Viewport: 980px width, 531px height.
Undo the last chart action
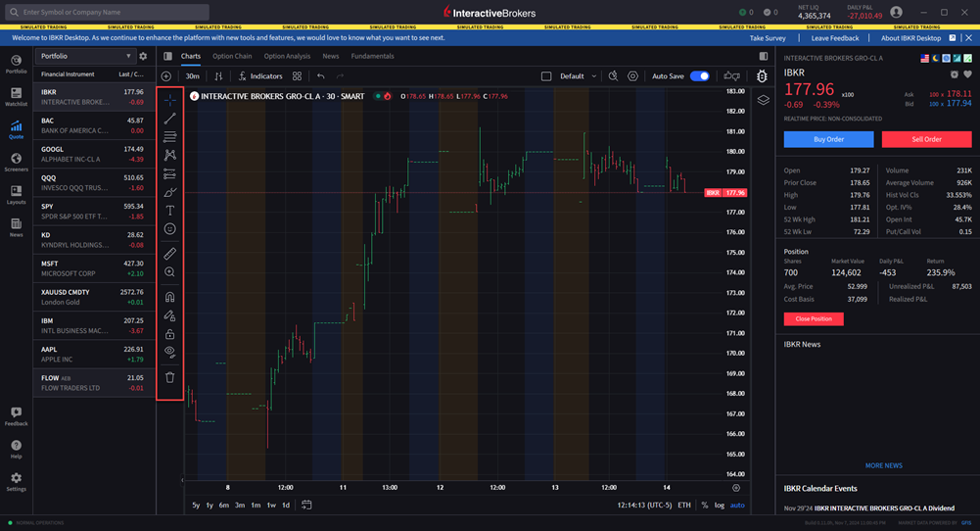(x=320, y=76)
